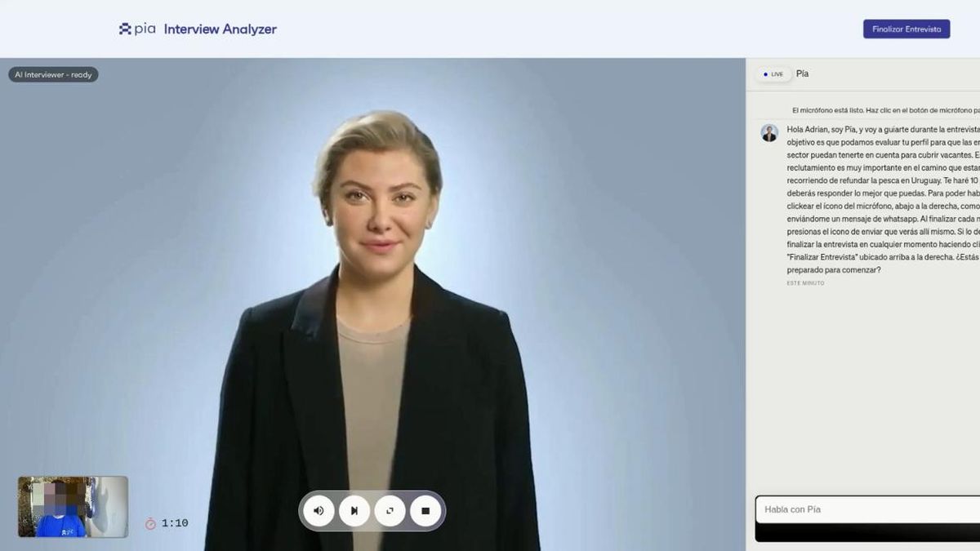Click the red stopwatch timer icon
Viewport: 980px width, 551px height.
click(150, 523)
